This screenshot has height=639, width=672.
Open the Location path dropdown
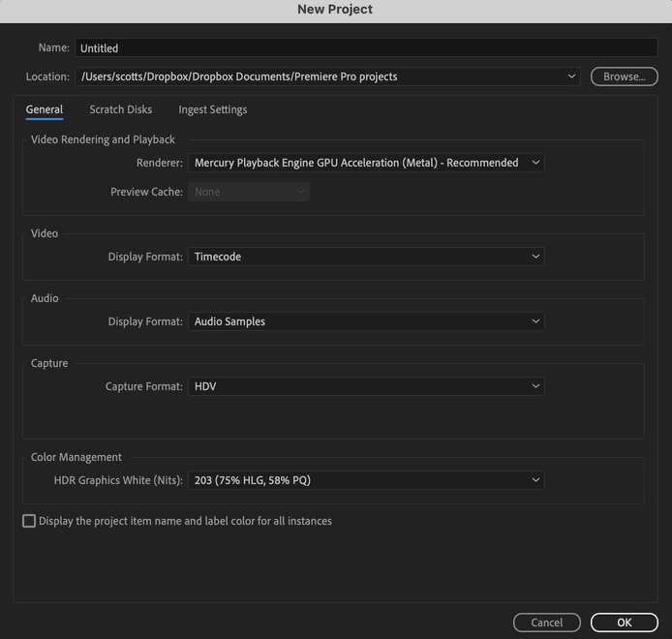click(327, 76)
